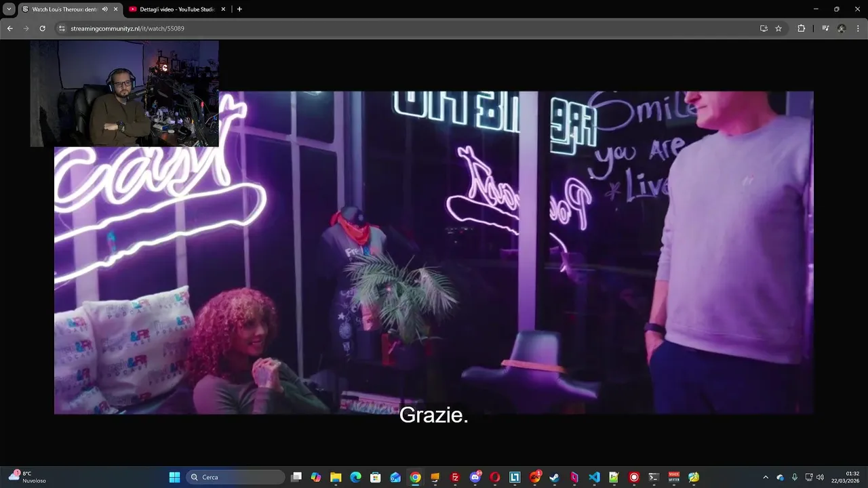
Task: Open the Opera browser from the taskbar
Action: 495,477
